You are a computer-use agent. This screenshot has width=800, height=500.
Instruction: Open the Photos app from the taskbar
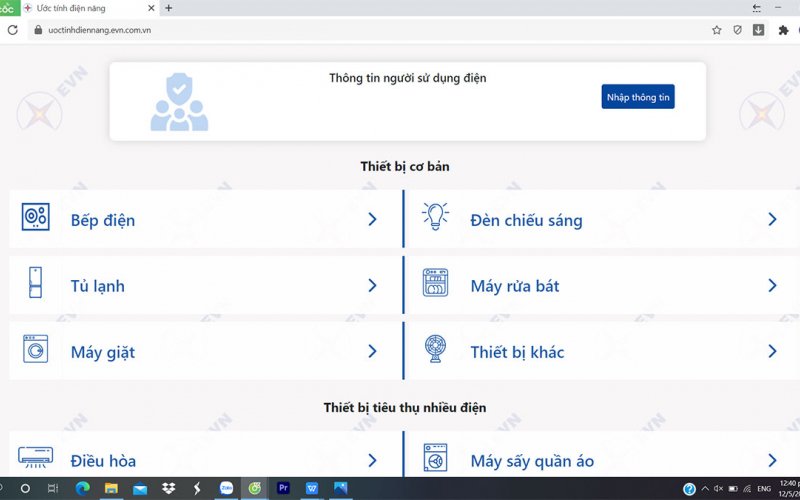(340, 488)
